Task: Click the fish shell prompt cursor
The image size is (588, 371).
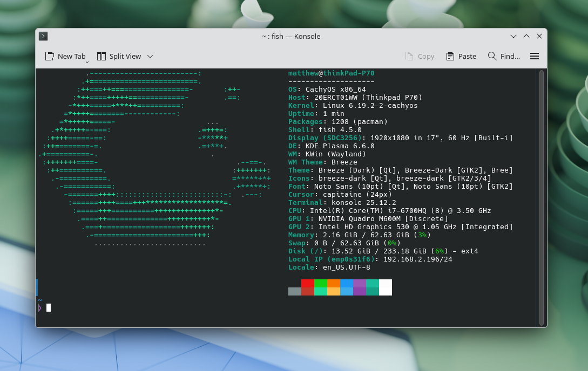Action: point(49,307)
